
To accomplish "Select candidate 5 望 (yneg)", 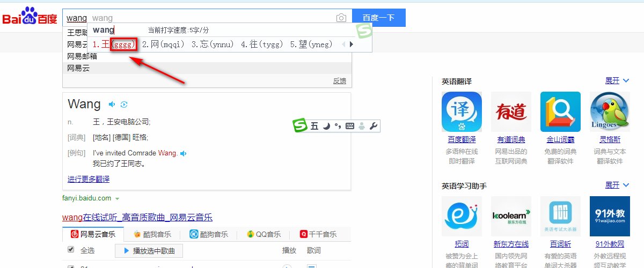I will tap(312, 44).
